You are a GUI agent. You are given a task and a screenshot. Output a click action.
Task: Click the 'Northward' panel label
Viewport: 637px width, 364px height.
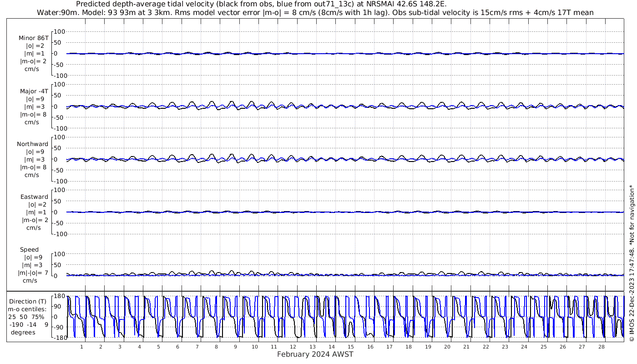click(32, 144)
